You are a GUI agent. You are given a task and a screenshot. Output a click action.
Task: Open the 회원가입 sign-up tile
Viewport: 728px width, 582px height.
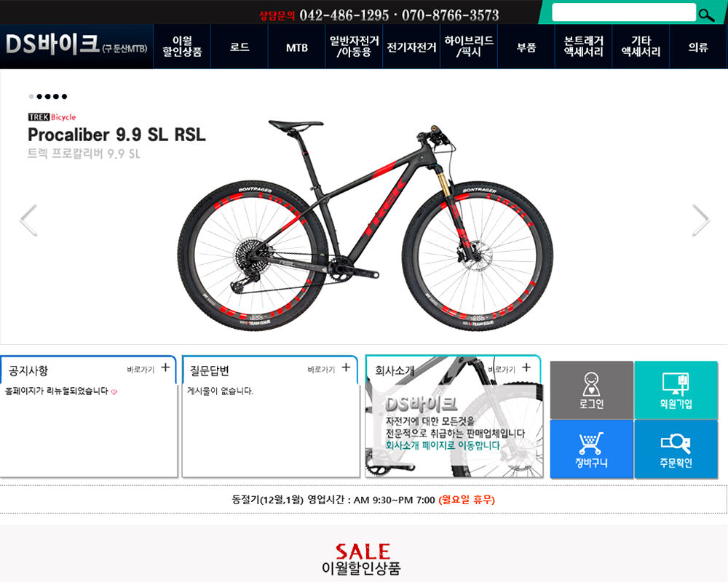[x=676, y=391]
